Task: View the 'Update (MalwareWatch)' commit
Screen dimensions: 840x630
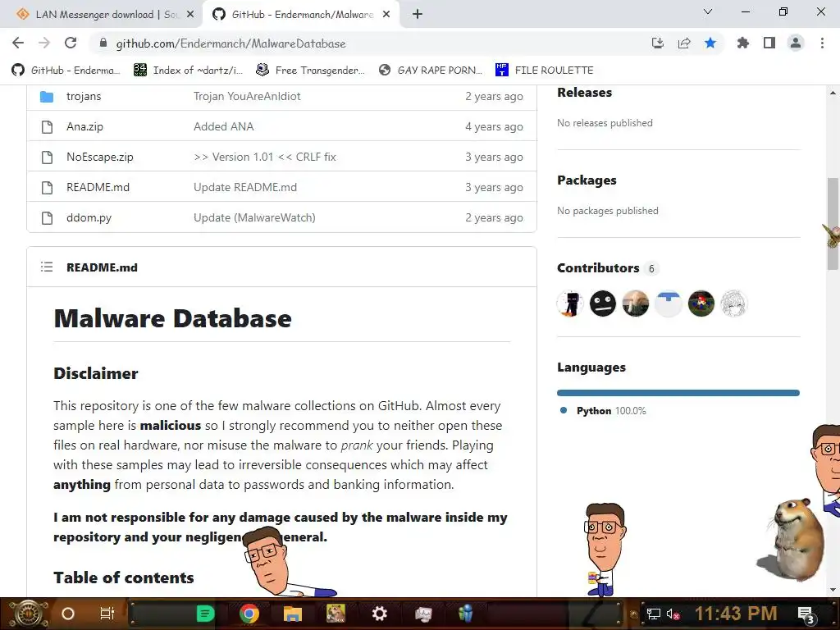Action: (254, 218)
